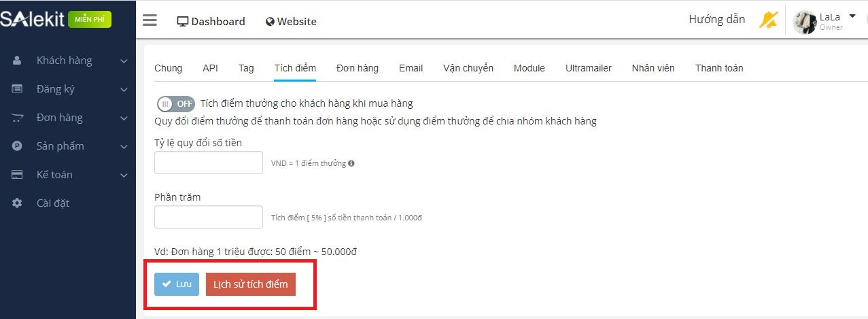Click the Tỷ lệ quy đổi input field
The image size is (868, 319).
point(209,163)
